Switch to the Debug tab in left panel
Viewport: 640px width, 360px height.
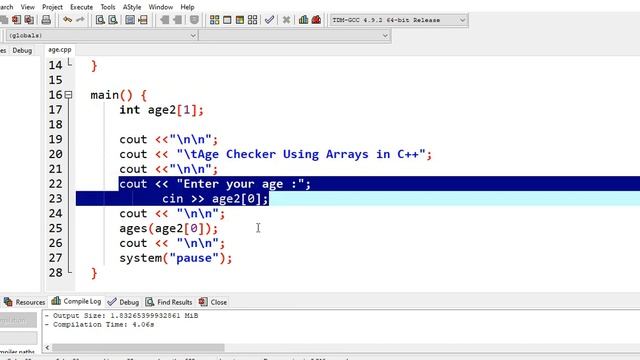22,51
